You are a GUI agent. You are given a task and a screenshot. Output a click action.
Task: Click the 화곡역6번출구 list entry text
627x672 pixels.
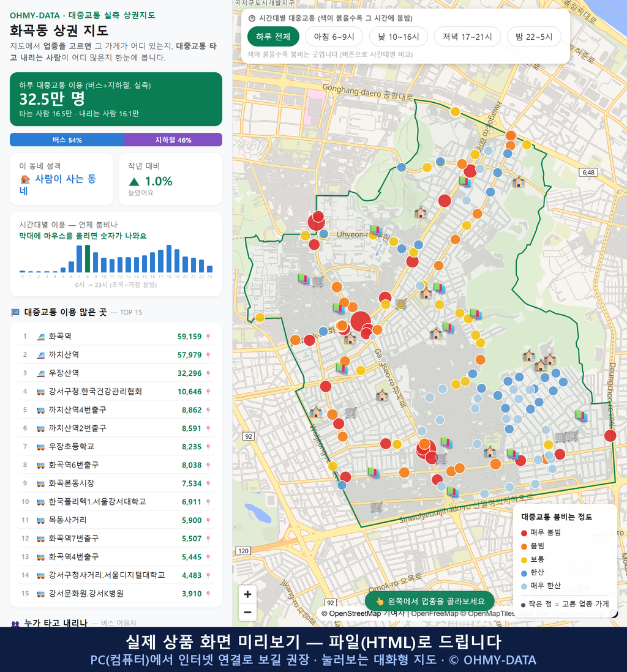[x=73, y=465]
